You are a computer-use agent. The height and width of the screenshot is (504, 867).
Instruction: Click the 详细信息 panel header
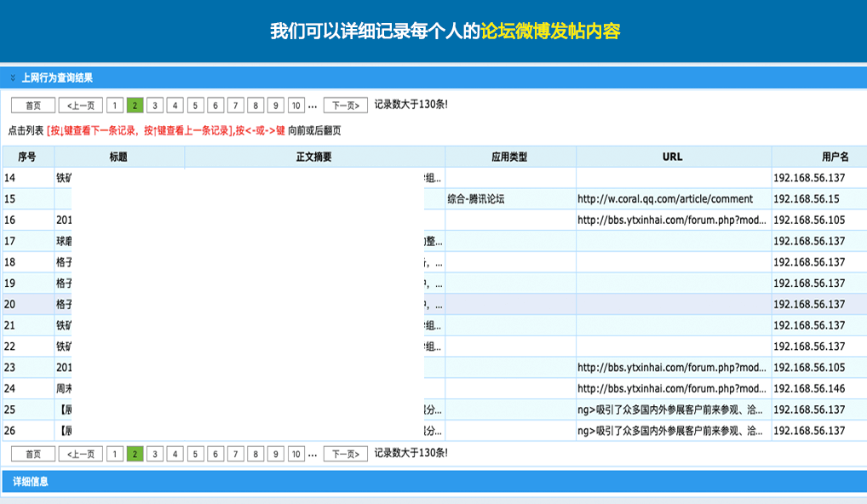click(x=434, y=481)
